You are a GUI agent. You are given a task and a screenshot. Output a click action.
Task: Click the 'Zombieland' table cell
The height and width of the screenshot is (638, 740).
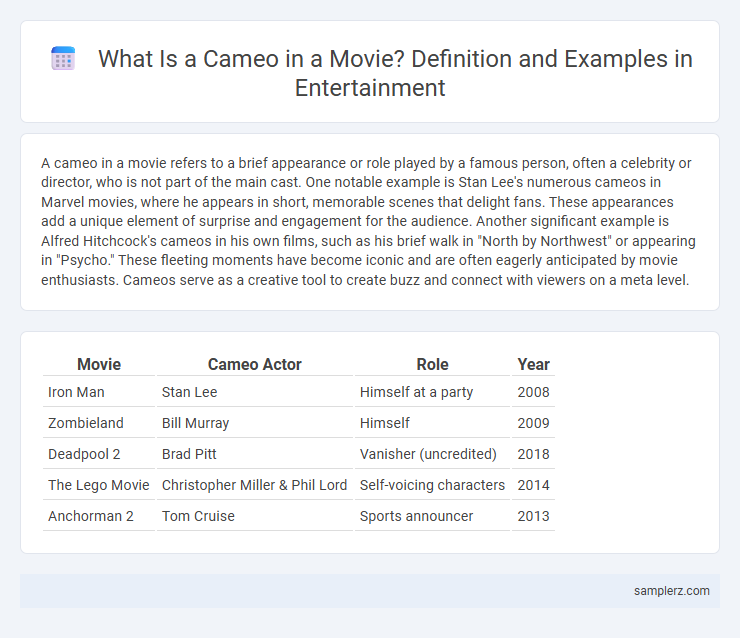point(99,423)
